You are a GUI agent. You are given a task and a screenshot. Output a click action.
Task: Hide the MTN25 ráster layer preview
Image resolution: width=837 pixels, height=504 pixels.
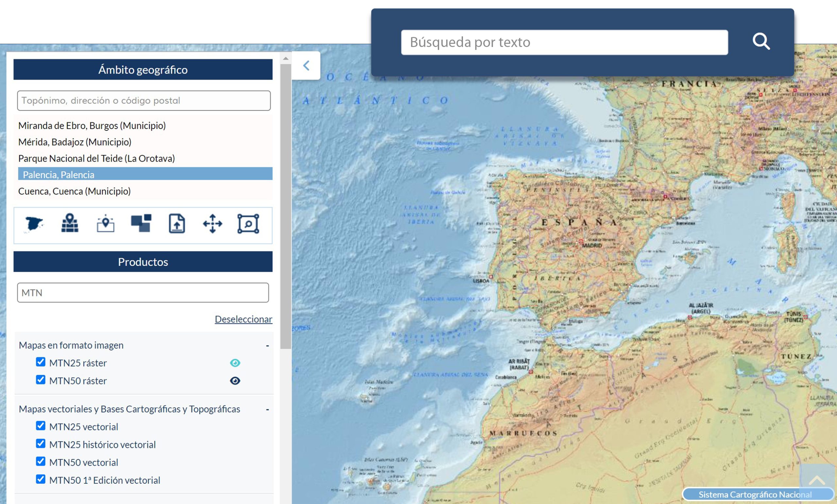click(235, 363)
